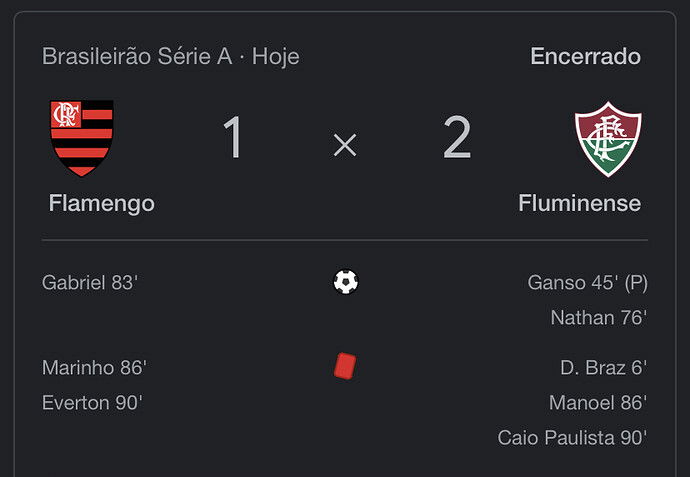This screenshot has width=690, height=477.
Task: Click the Fluminense team crest
Action: [608, 139]
